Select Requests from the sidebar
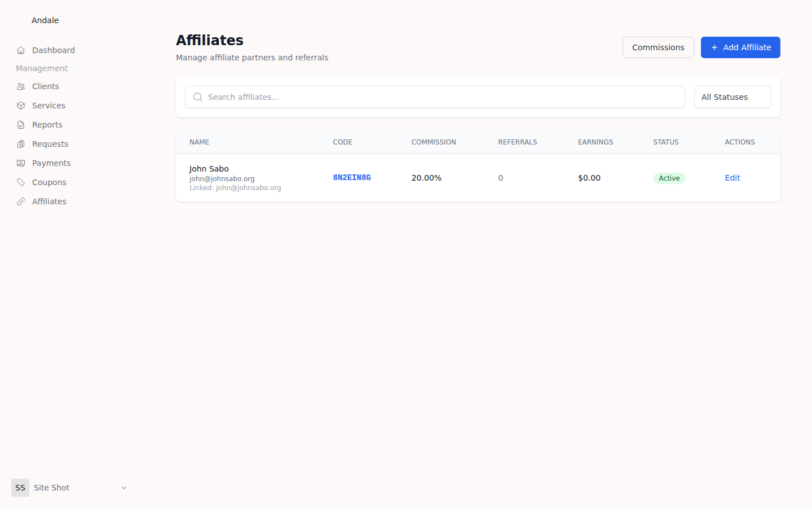This screenshot has height=508, width=812. point(50,144)
